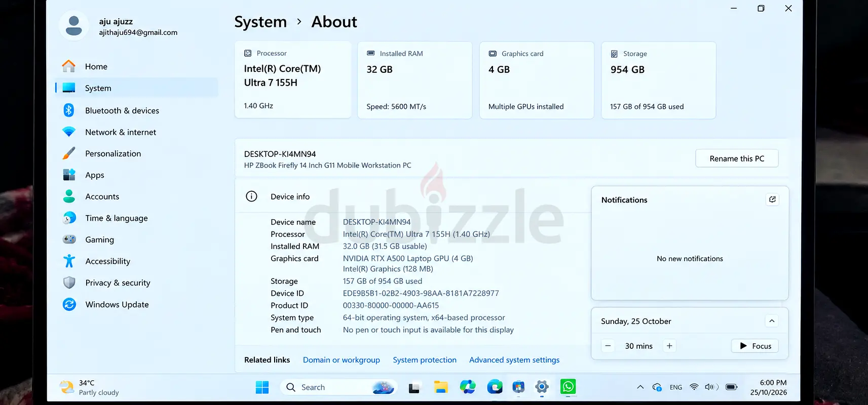The width and height of the screenshot is (868, 405).
Task: Open Microsoft Store from the taskbar
Action: pos(518,387)
